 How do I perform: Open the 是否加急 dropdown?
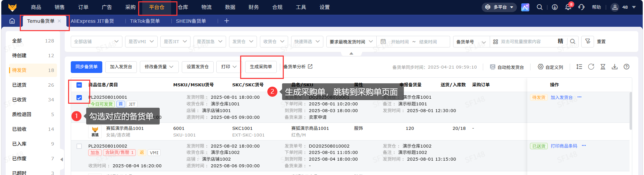[210, 41]
